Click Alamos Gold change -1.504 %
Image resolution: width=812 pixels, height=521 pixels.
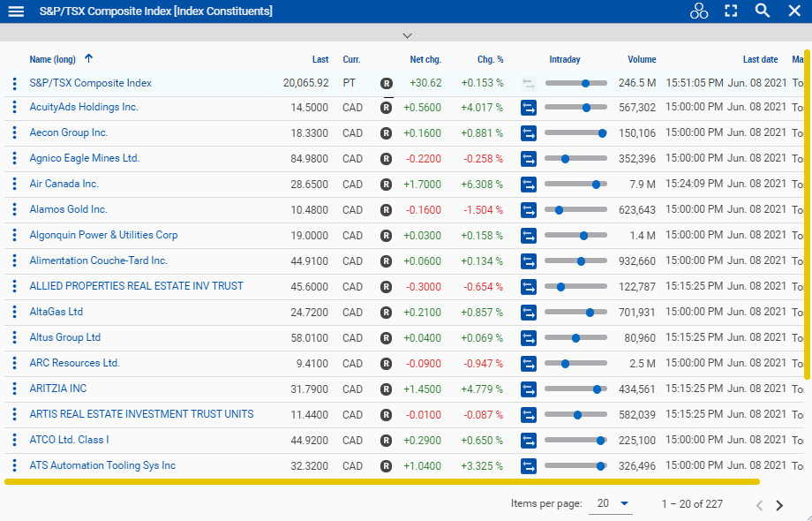pyautogui.click(x=483, y=210)
